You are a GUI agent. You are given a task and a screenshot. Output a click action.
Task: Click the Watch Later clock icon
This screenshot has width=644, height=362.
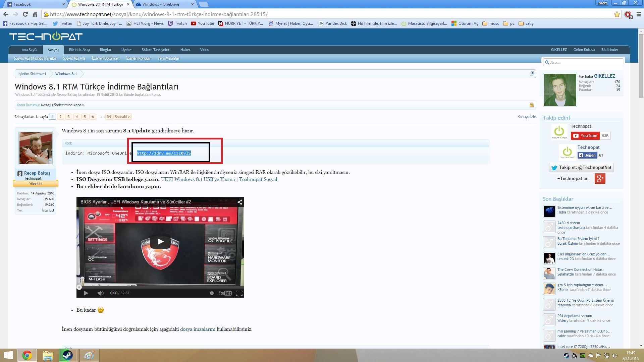click(212, 293)
